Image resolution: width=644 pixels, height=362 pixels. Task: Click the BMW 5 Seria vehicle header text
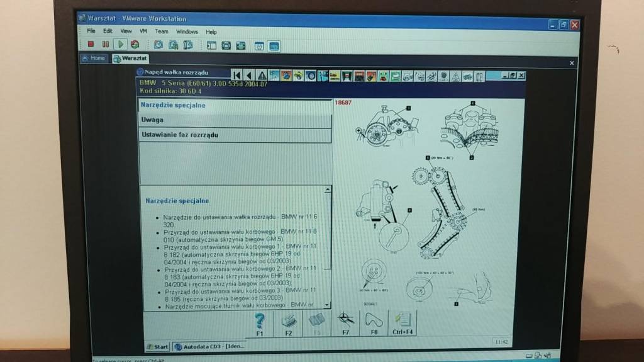(x=203, y=84)
